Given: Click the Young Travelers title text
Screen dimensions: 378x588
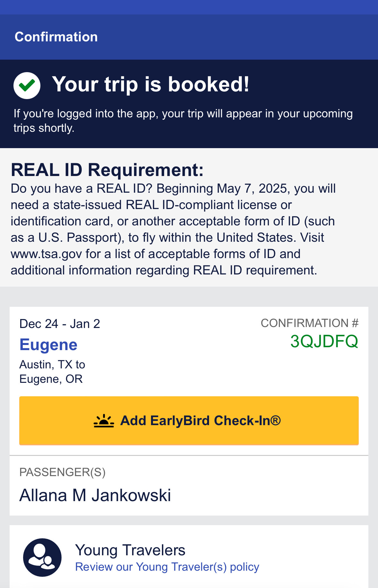Looking at the screenshot, I should pos(130,550).
